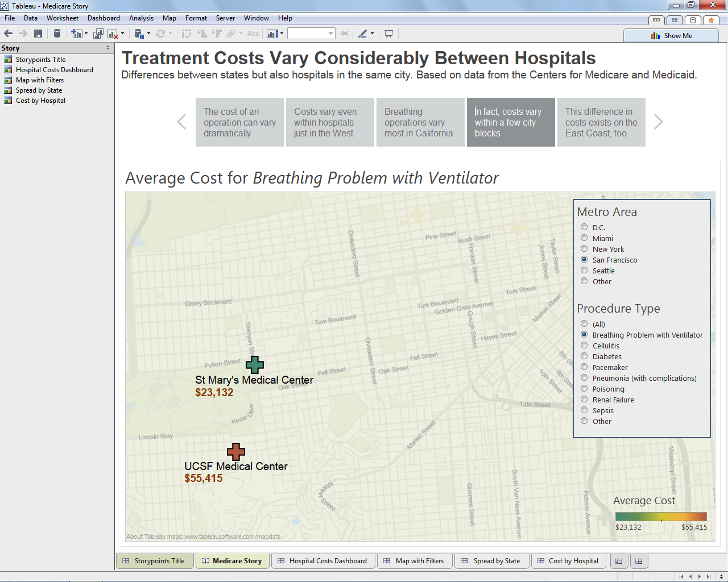Viewport: 728px width, 582px height.
Task: Open 'Costs vary even within hospitals' story point
Action: pyautogui.click(x=330, y=122)
